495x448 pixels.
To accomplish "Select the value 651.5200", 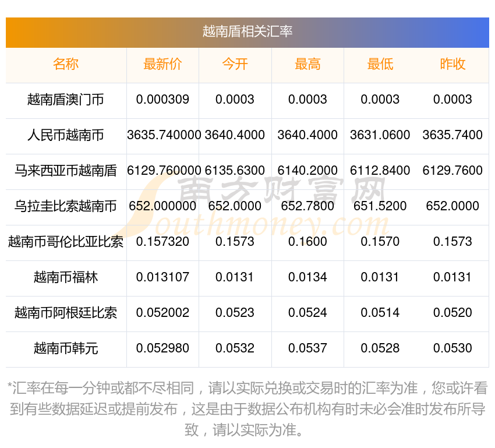I will [x=380, y=206].
